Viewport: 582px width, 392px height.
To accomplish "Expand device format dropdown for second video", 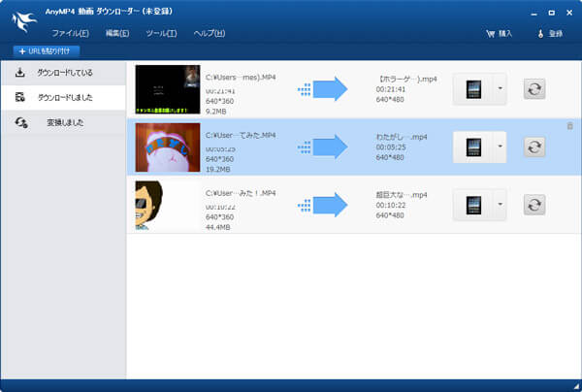I will coord(501,147).
